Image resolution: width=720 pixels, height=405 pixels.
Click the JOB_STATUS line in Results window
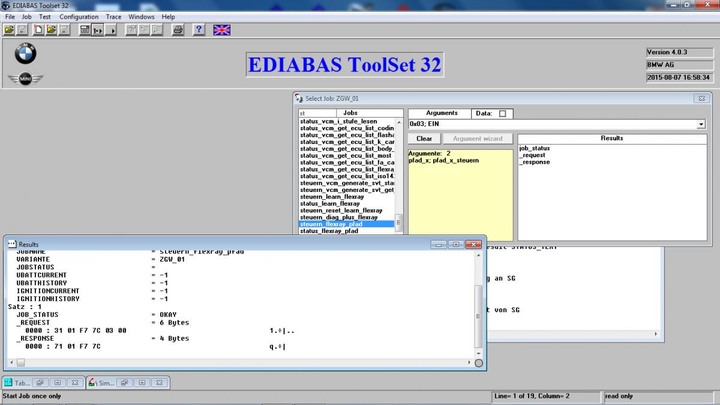click(96, 315)
